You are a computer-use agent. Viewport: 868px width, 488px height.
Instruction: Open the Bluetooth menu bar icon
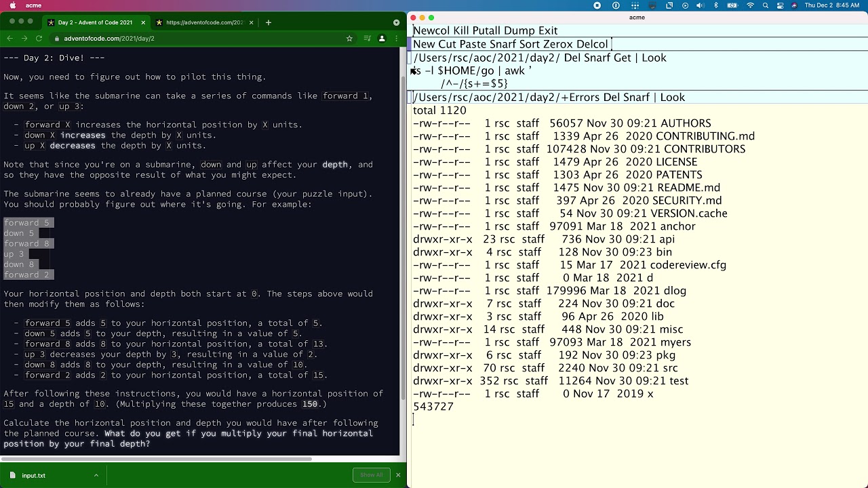pyautogui.click(x=717, y=5)
